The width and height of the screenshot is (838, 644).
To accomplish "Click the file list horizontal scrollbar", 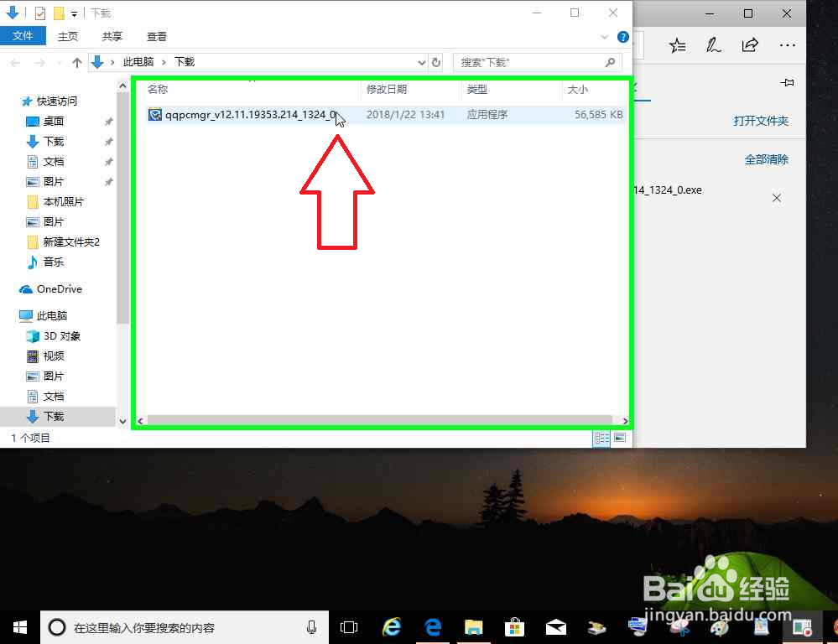I will [379, 421].
